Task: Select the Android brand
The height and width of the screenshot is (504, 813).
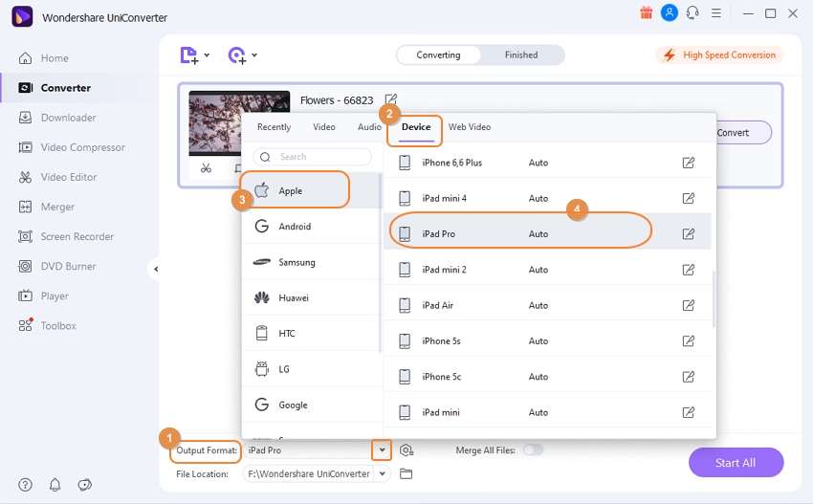Action: (x=311, y=227)
